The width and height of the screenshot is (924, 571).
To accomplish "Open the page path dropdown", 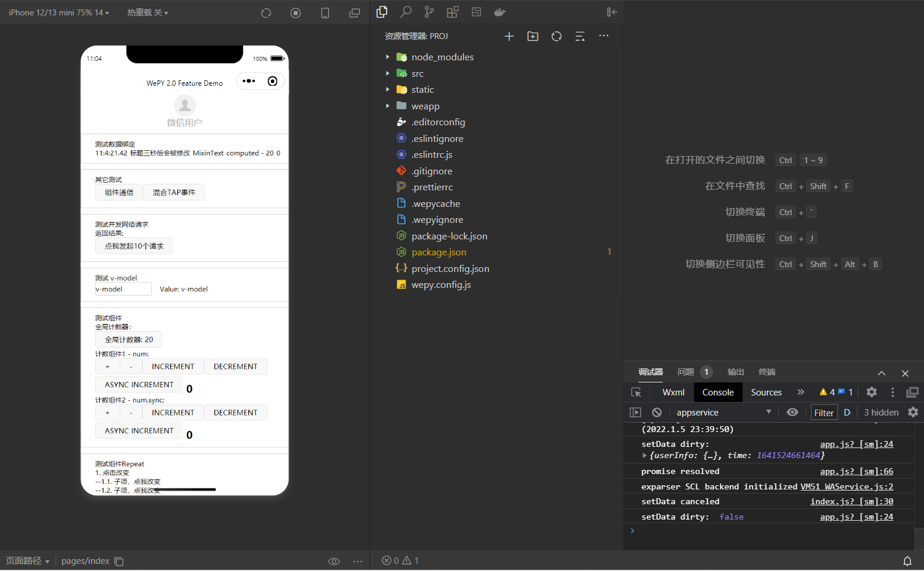I will (28, 561).
